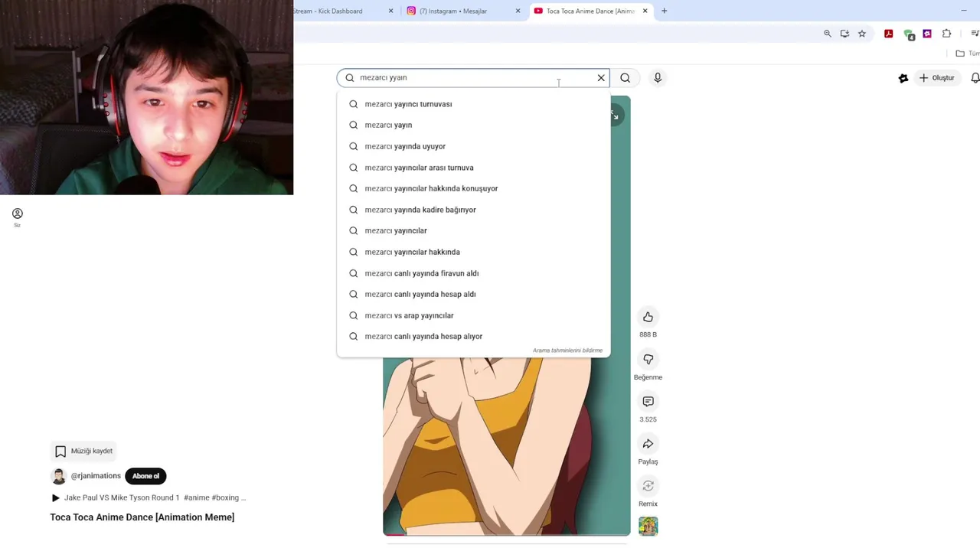Start voice search with microphone icon

tap(658, 77)
